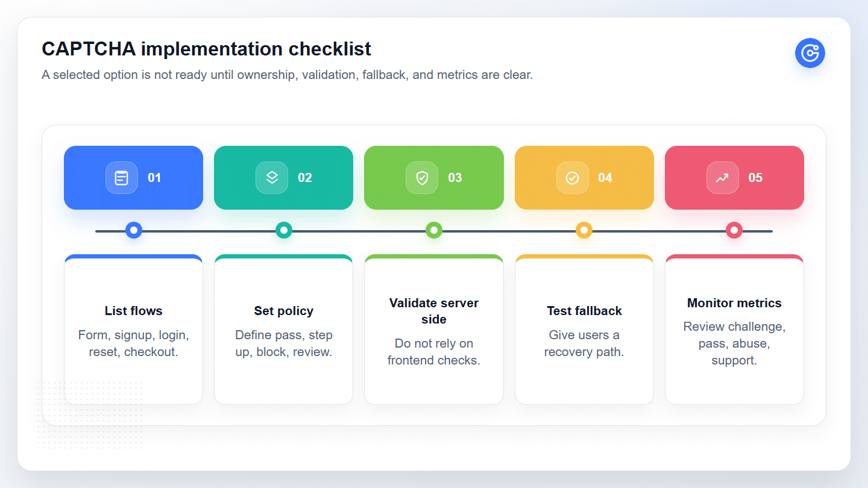This screenshot has height=488, width=868.
Task: Select the green 03 step card
Action: (434, 178)
